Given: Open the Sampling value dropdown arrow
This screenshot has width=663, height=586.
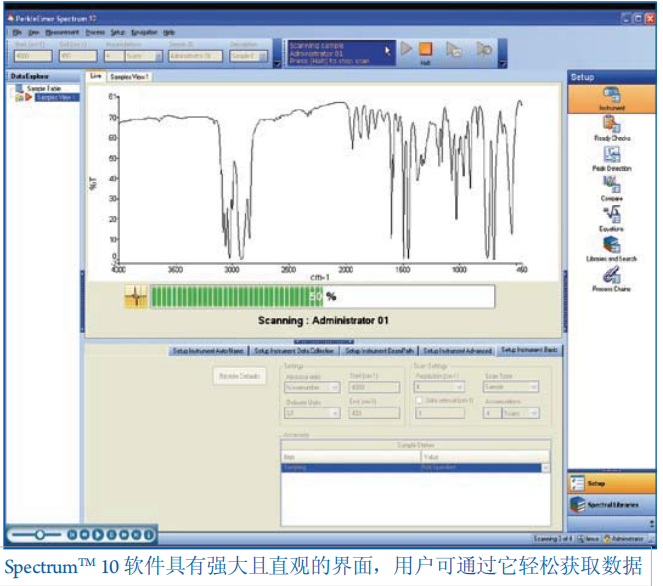Looking at the screenshot, I should 546,468.
